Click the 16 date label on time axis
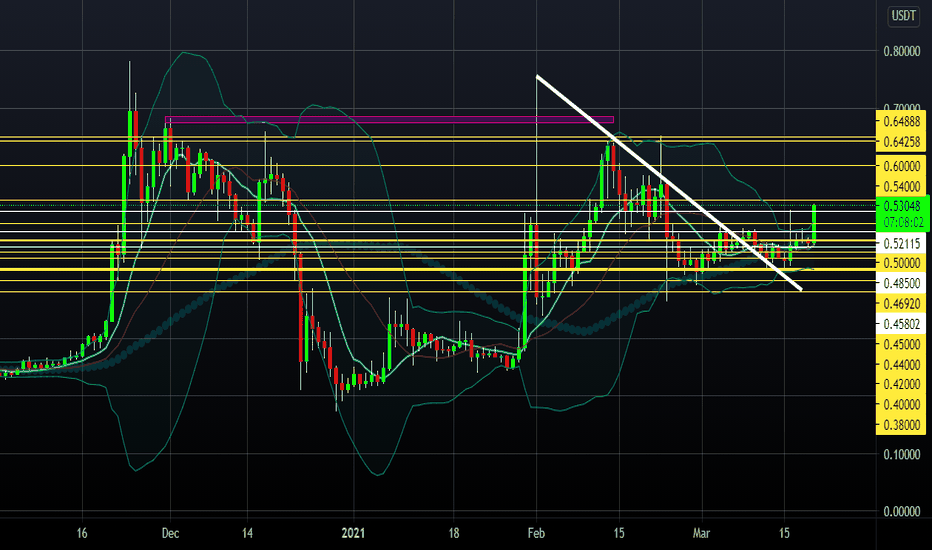Viewport: 932px width, 550px height. click(x=82, y=533)
